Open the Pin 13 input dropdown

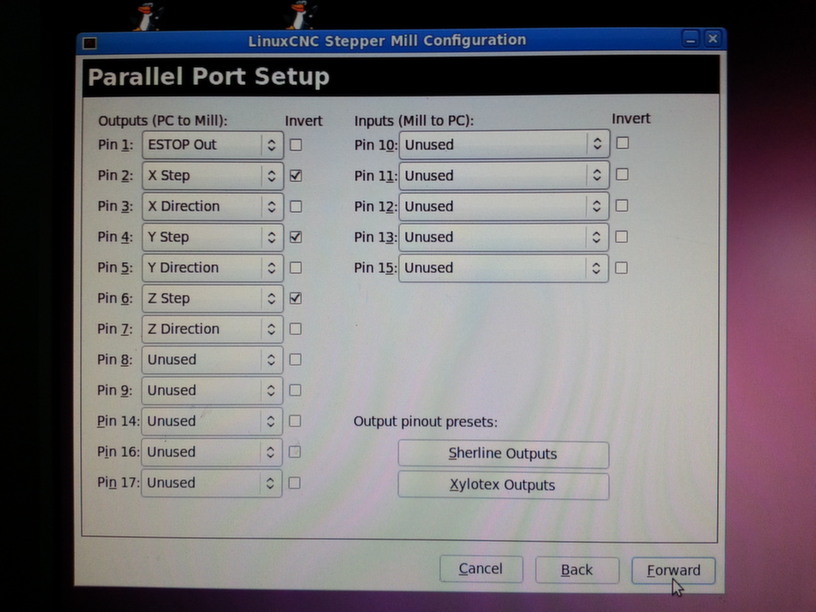504,237
